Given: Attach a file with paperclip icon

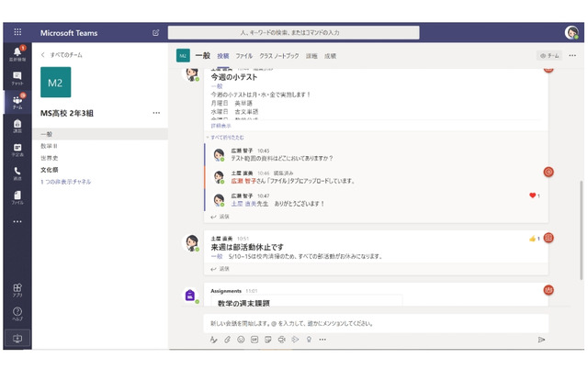Looking at the screenshot, I should point(227,340).
